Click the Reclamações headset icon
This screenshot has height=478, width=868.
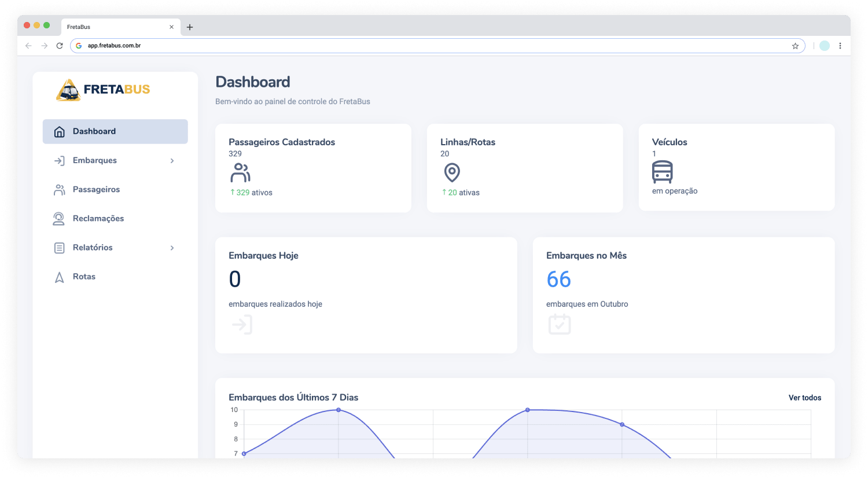[x=59, y=218]
